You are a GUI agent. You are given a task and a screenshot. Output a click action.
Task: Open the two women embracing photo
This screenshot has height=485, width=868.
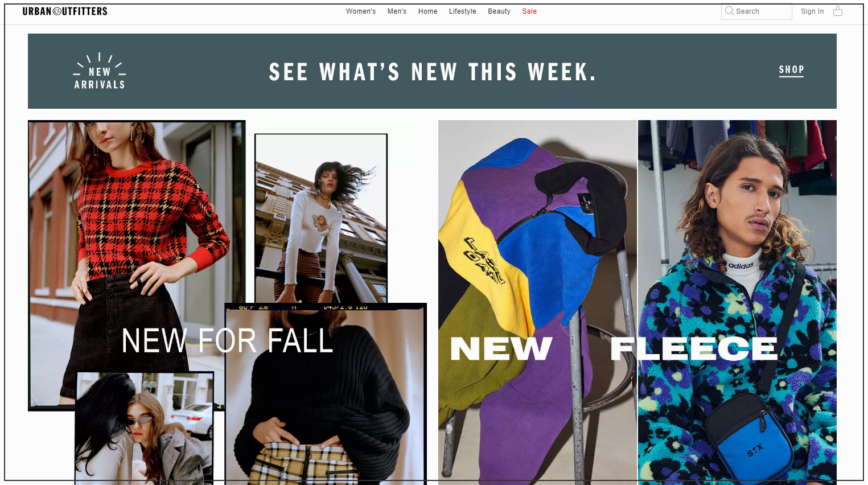pos(145,428)
